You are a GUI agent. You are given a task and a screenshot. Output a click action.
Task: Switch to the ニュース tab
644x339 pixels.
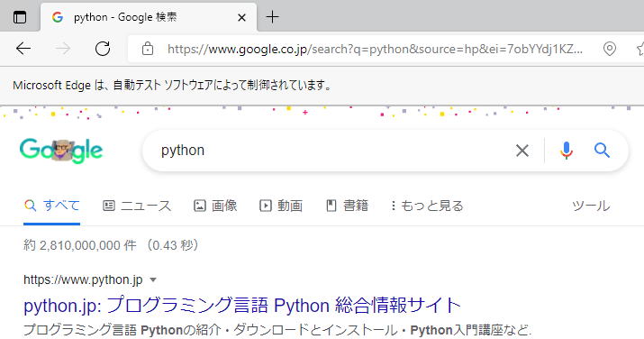click(x=137, y=206)
